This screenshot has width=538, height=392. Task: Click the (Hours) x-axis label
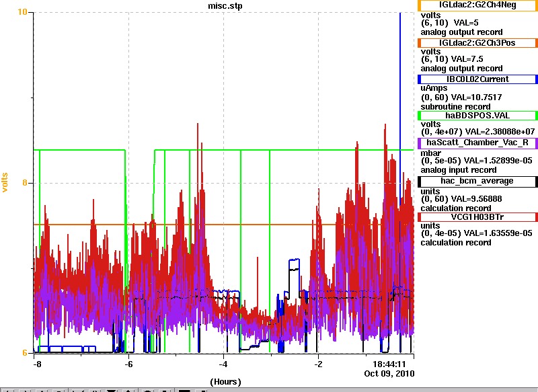[x=225, y=382]
